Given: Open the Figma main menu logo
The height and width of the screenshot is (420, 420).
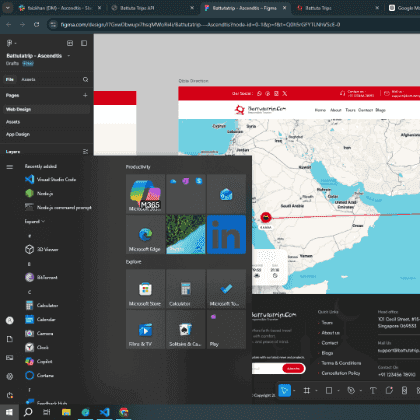Looking at the screenshot, I should 10,43.
